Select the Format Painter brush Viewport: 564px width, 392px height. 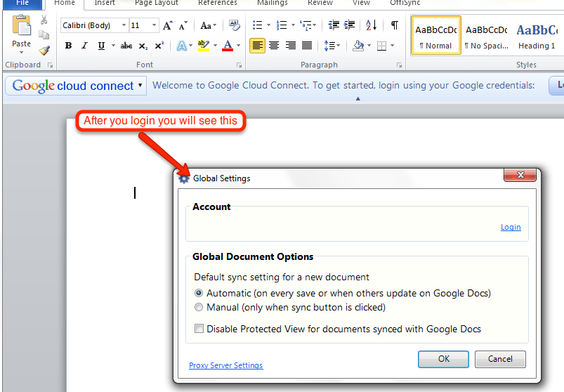click(x=44, y=51)
